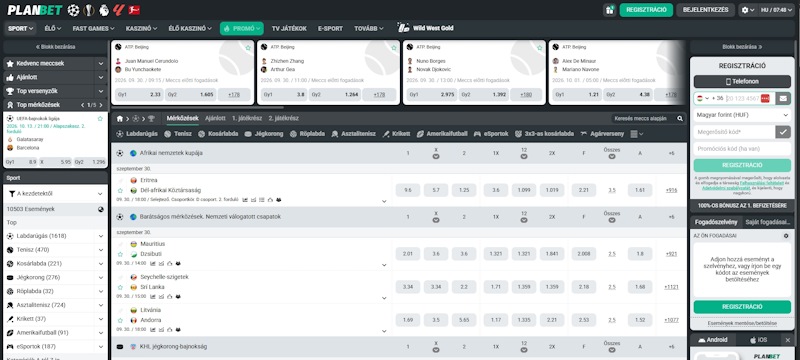Open the more sports grid dropdown
Screen dimensions: 800x360
click(x=637, y=134)
